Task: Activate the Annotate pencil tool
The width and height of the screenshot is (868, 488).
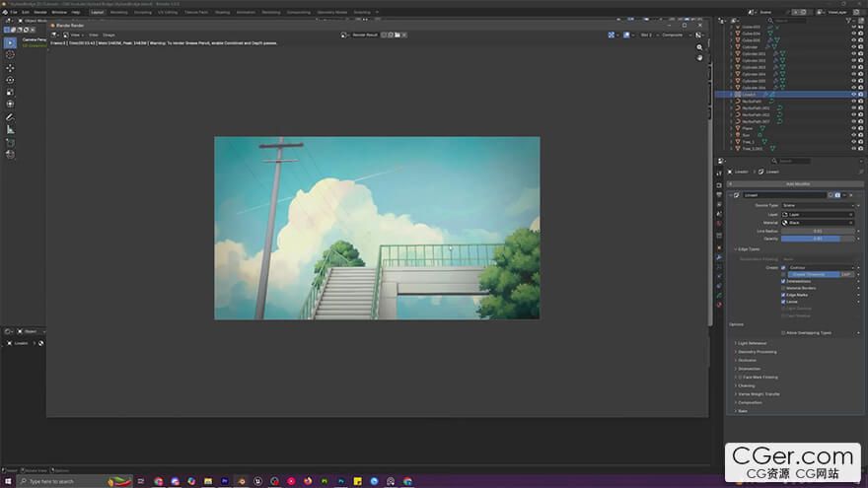Action: click(x=11, y=116)
